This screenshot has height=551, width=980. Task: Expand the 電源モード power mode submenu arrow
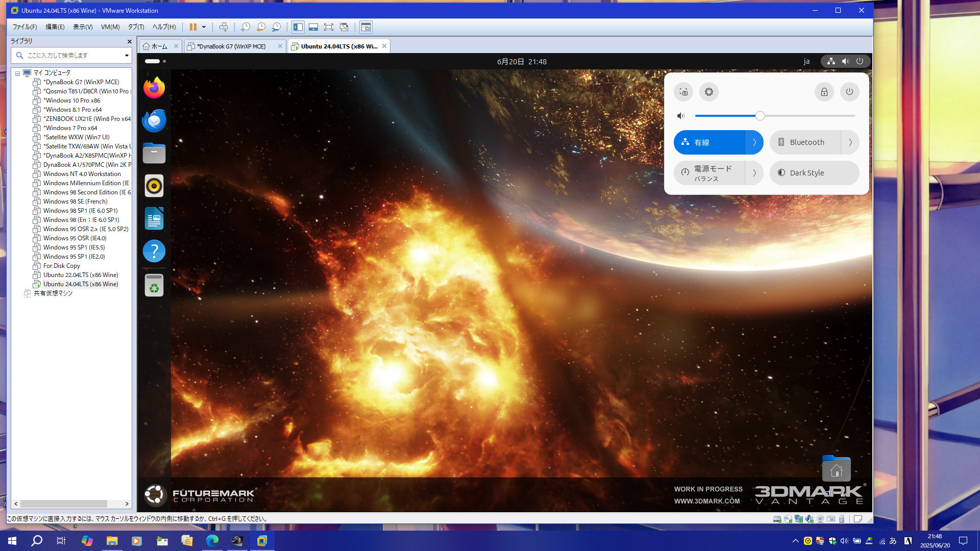pos(754,173)
